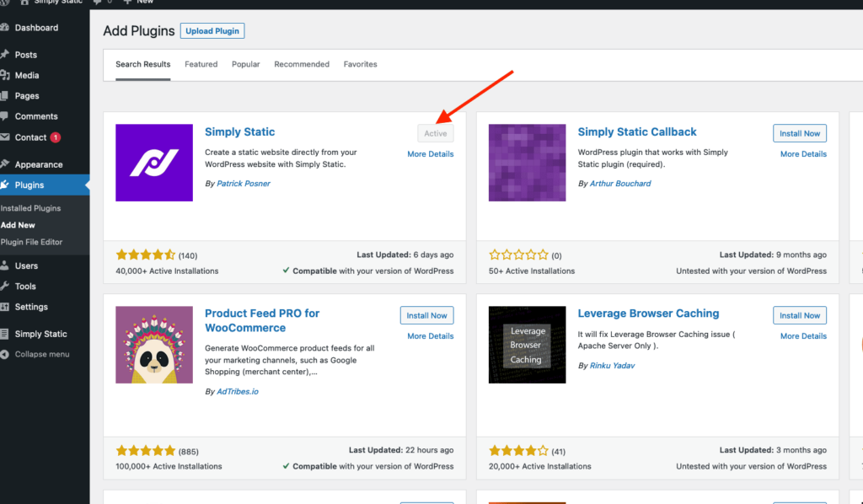
Task: Open author Rinku Yadav's link
Action: tap(612, 366)
